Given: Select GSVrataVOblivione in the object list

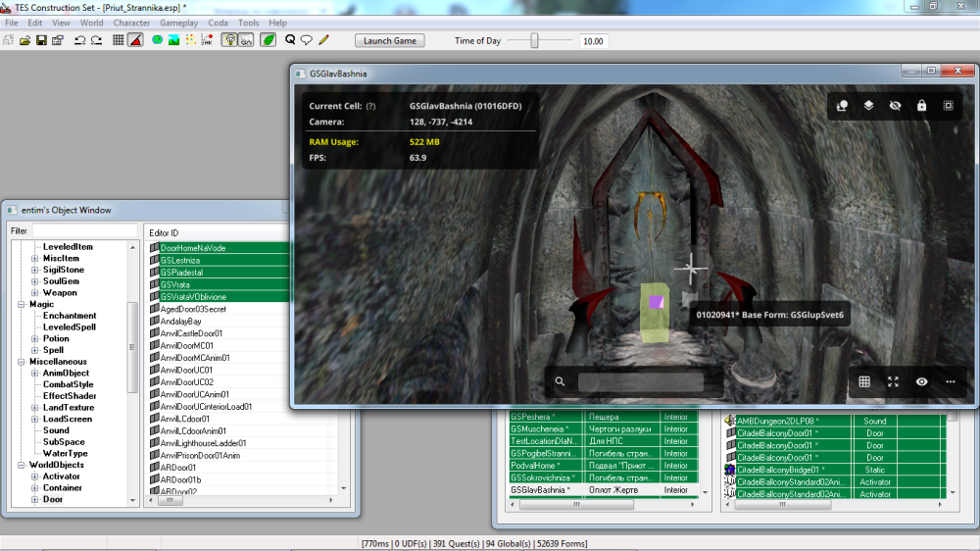Looking at the screenshot, I should tap(193, 297).
